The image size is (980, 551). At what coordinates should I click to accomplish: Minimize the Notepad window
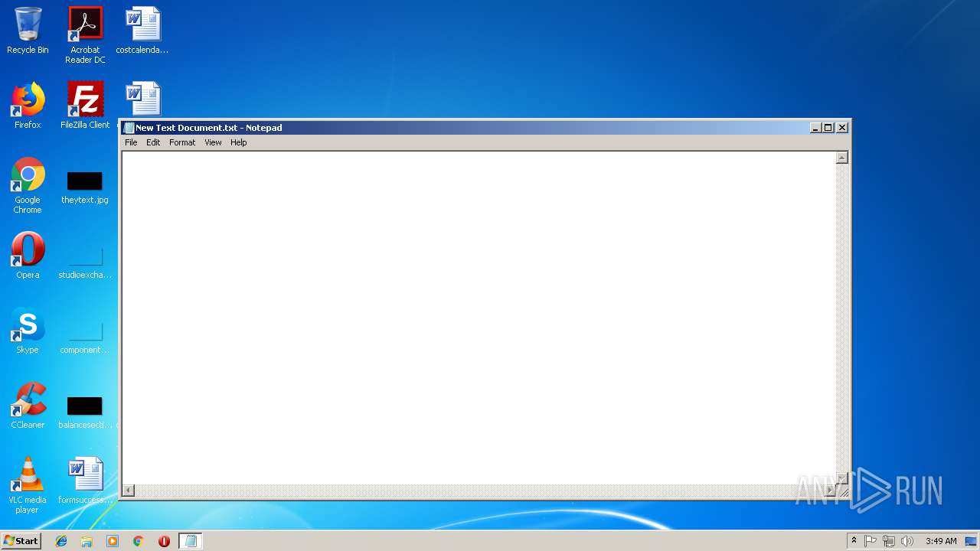[815, 128]
